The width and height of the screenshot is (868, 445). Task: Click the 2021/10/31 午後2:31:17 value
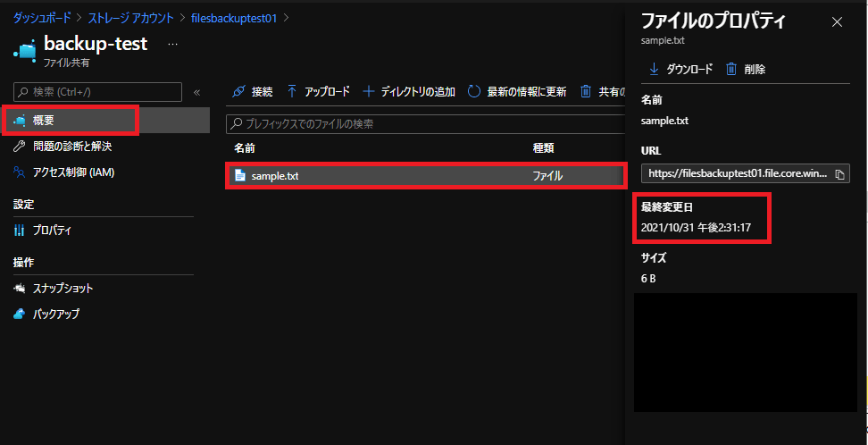tap(696, 228)
